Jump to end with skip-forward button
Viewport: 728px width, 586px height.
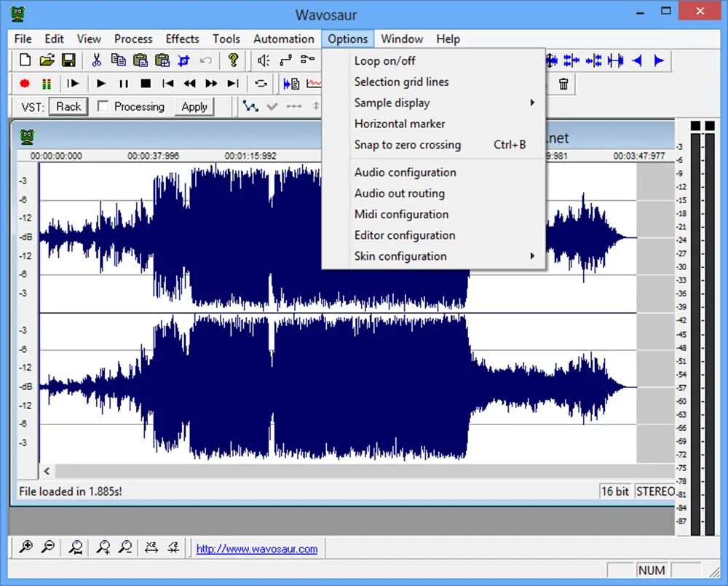click(233, 84)
